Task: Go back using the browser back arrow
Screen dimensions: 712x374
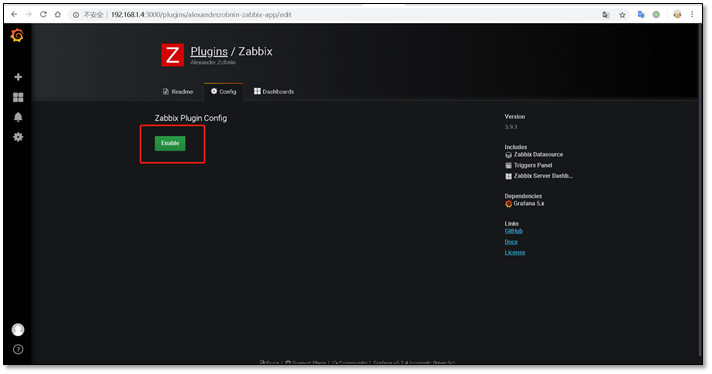Action: (x=14, y=15)
